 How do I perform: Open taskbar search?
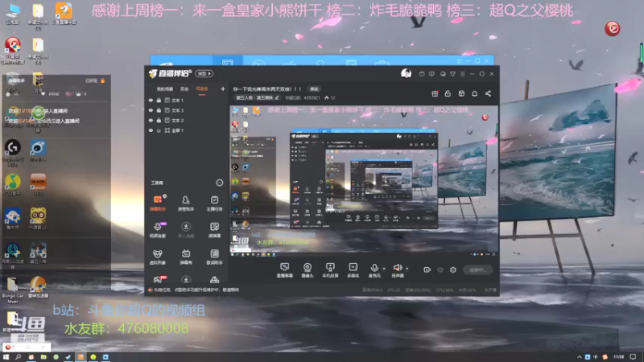coord(19,357)
